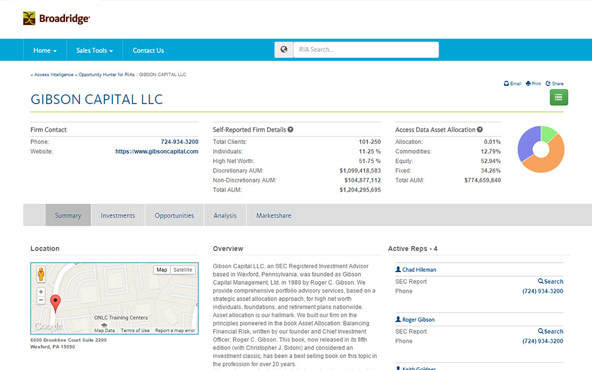Switch to the Marketshare tab
Screen dimensions: 592x370
click(274, 216)
